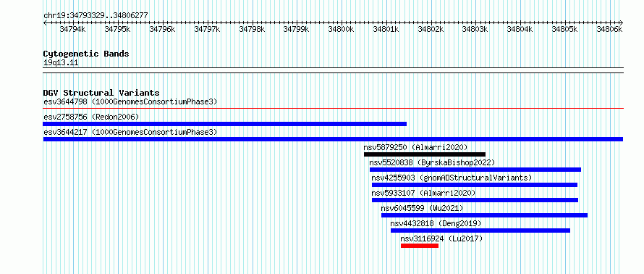This screenshot has width=644, height=274.
Task: Click the 34796k ruler tick label
Action: [x=162, y=29]
